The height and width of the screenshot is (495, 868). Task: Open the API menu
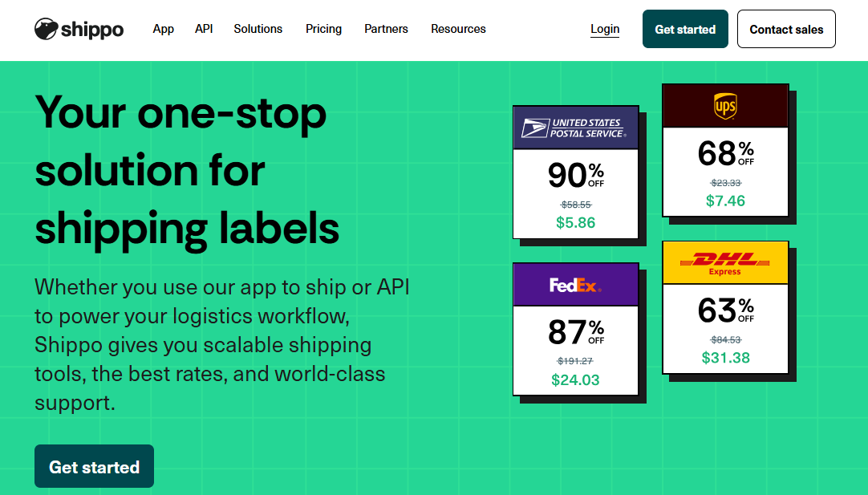pyautogui.click(x=204, y=29)
